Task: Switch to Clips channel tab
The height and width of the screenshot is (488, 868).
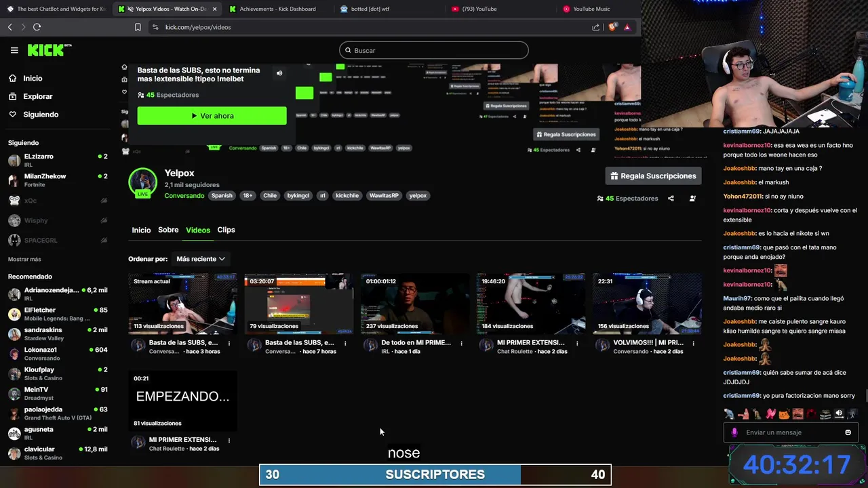Action: click(226, 230)
